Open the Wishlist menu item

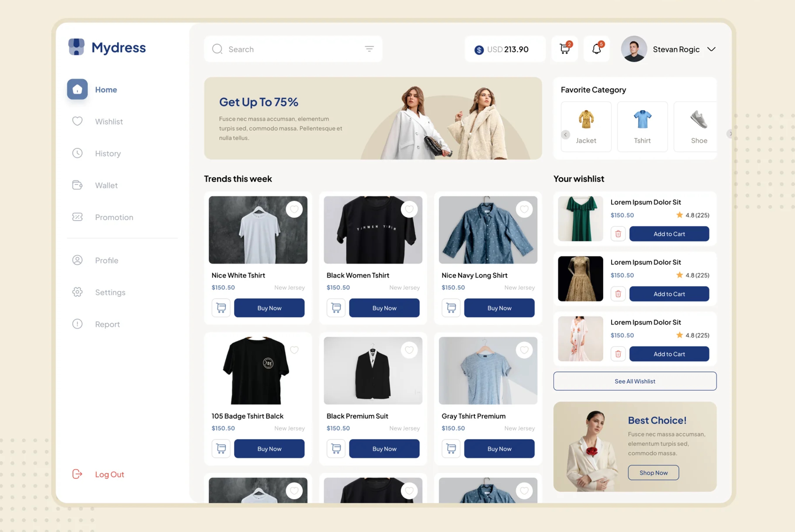109,121
